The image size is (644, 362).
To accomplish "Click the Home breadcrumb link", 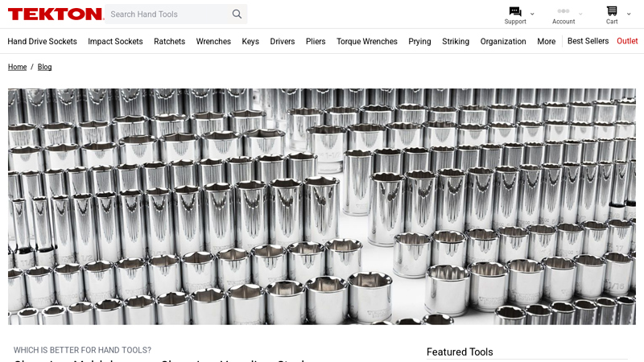I will (17, 67).
